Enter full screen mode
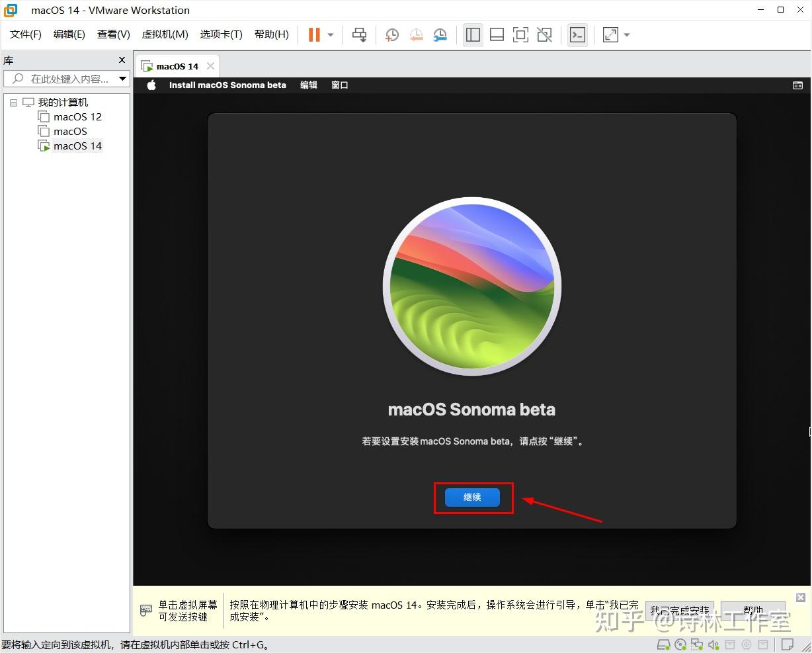 click(x=520, y=35)
